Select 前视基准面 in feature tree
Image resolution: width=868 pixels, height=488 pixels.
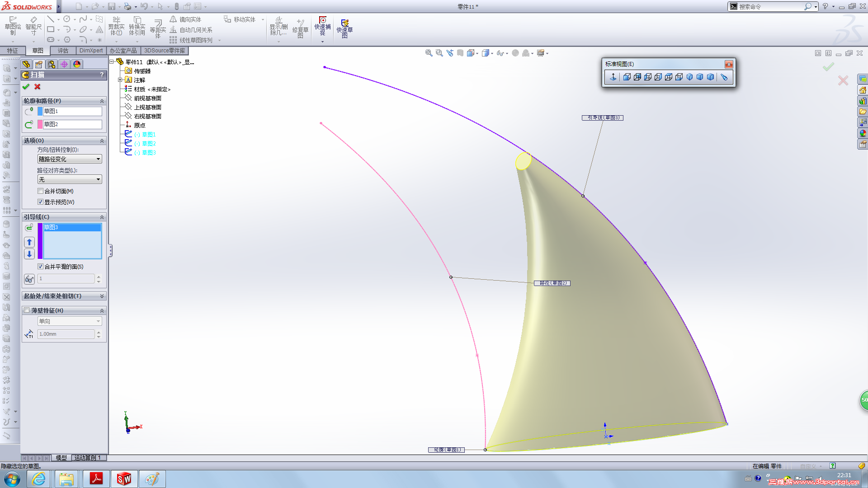147,98
